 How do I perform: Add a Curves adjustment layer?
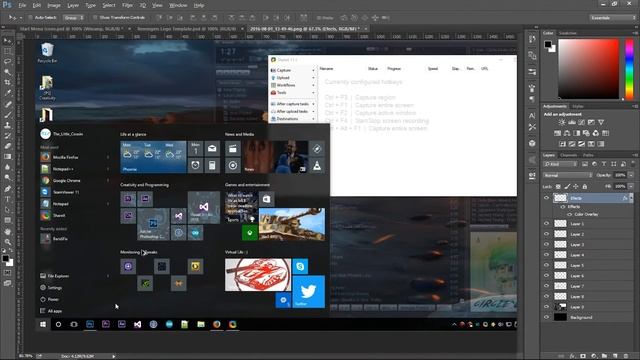pos(582,122)
